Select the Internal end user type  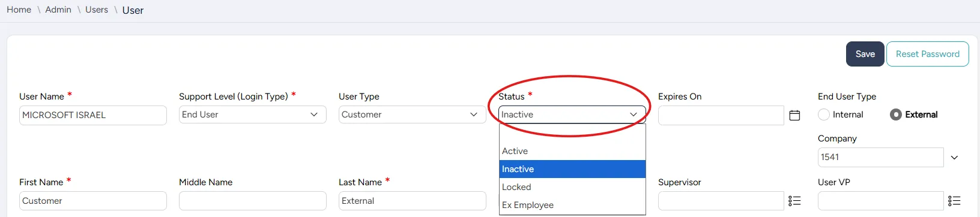tap(824, 114)
